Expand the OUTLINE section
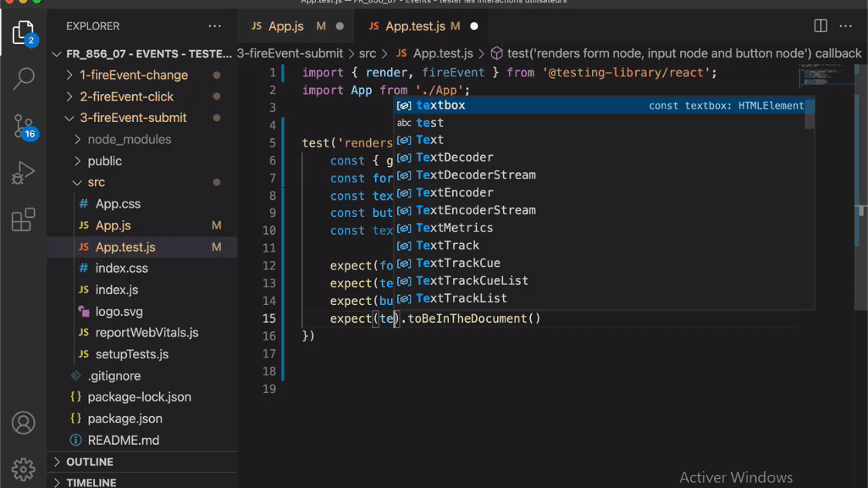 90,462
